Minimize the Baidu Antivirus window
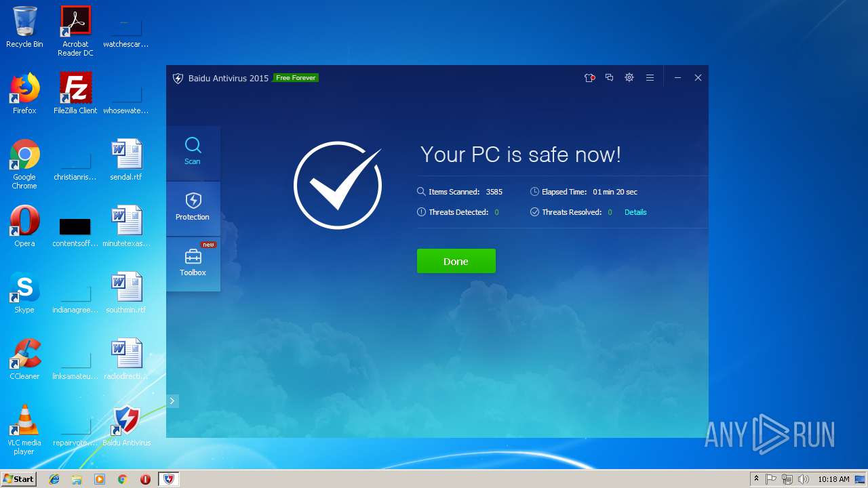 (x=677, y=78)
